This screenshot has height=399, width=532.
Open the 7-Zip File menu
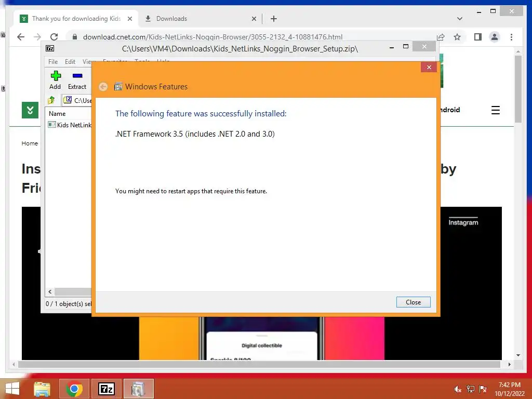pos(53,61)
